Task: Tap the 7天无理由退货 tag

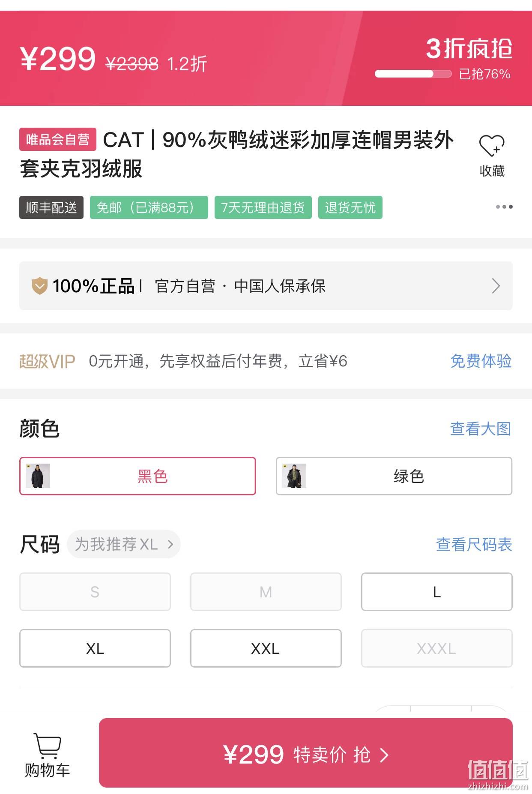Action: pos(263,207)
